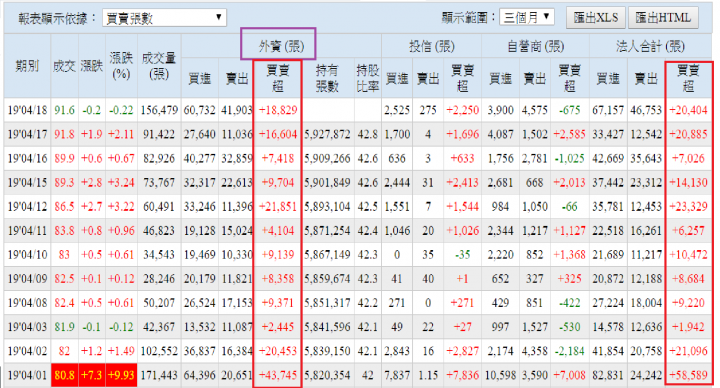Click the 171,443 volume cell

[159, 375]
